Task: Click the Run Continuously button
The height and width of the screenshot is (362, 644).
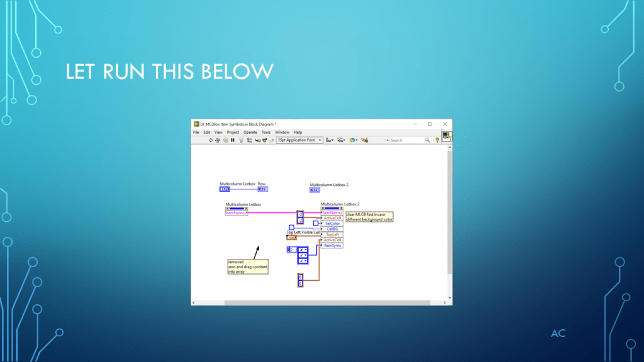Action: pyautogui.click(x=218, y=140)
